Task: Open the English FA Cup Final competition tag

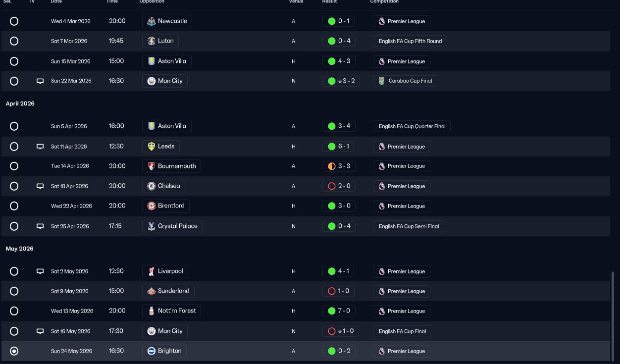Action: coord(402,331)
